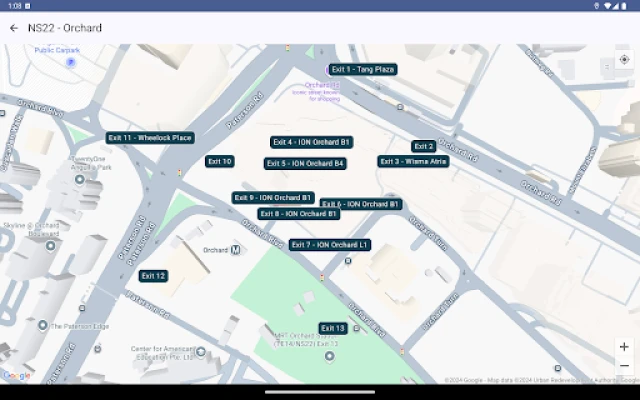Image resolution: width=640 pixels, height=400 pixels.
Task: Tap the Exit 8 - ION Orchard B1 marker
Action: tap(298, 214)
